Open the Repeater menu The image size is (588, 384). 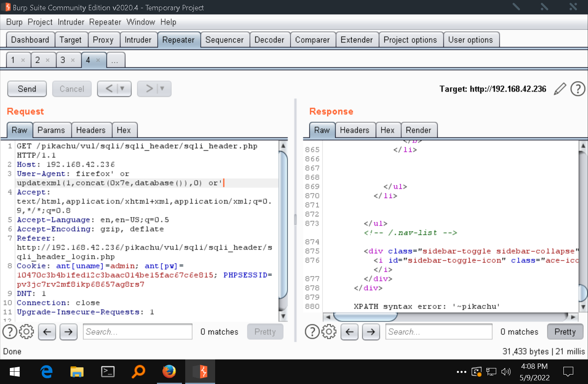(105, 22)
